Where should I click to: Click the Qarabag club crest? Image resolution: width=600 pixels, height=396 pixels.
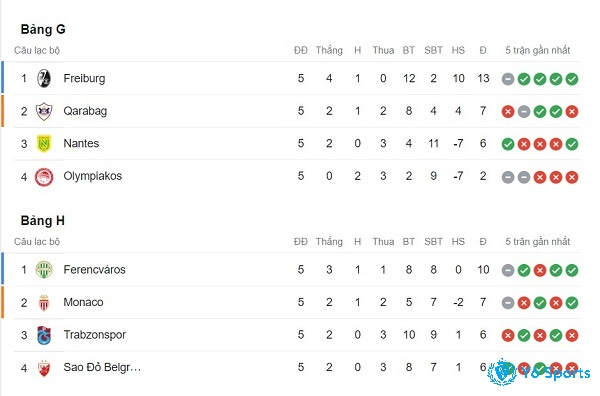pos(44,111)
